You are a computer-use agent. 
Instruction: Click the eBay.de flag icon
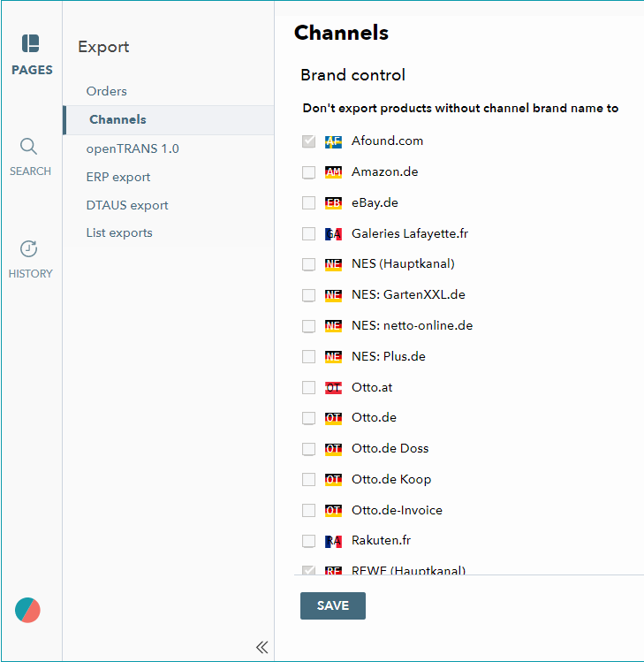point(333,203)
